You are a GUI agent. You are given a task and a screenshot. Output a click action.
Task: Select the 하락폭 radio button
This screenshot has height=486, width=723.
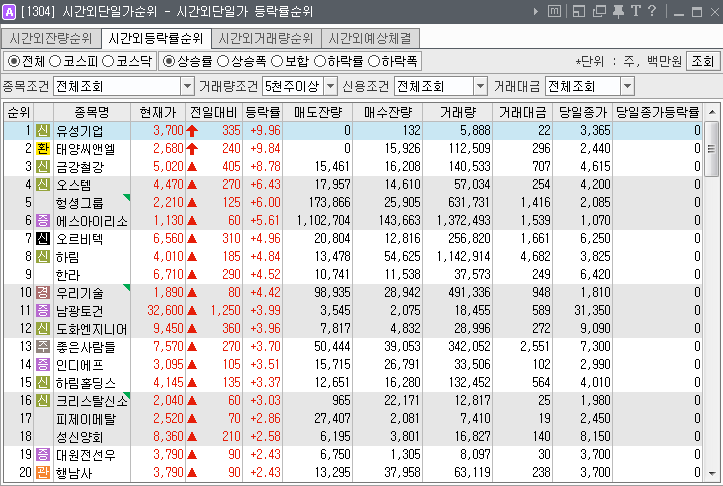click(373, 61)
